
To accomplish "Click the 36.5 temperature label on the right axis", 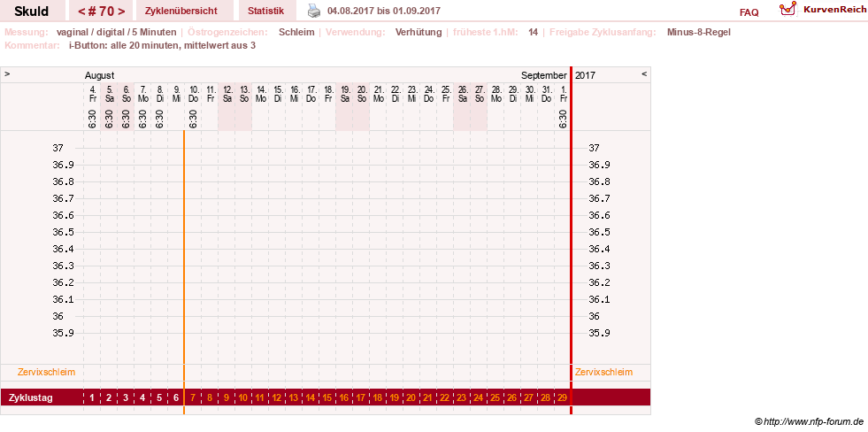I will 600,232.
